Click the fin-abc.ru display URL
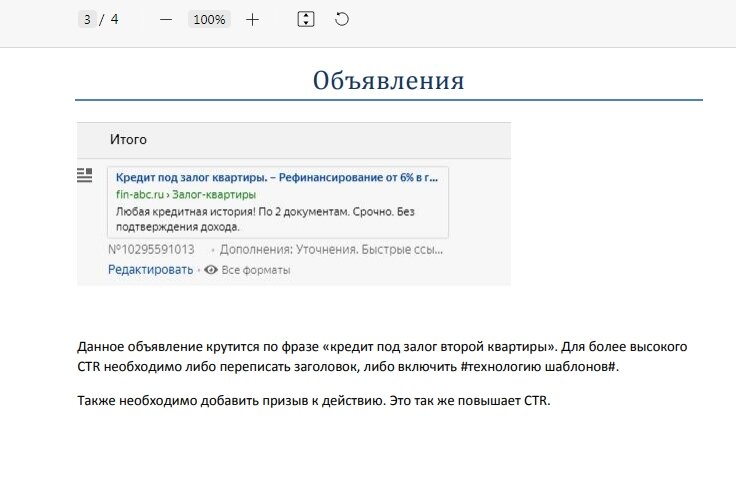Screen dimensions: 736x492 tap(186, 194)
